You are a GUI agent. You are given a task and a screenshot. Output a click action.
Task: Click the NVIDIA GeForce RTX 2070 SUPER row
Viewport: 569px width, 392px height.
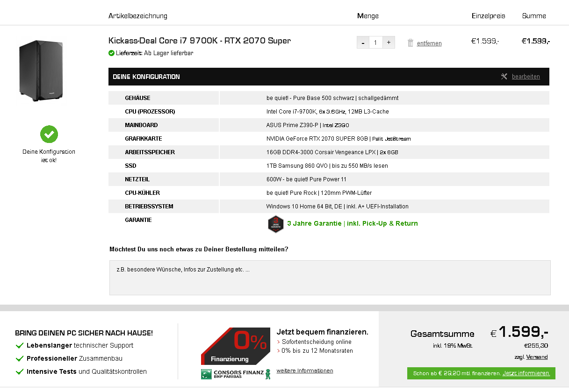pyautogui.click(x=339, y=139)
